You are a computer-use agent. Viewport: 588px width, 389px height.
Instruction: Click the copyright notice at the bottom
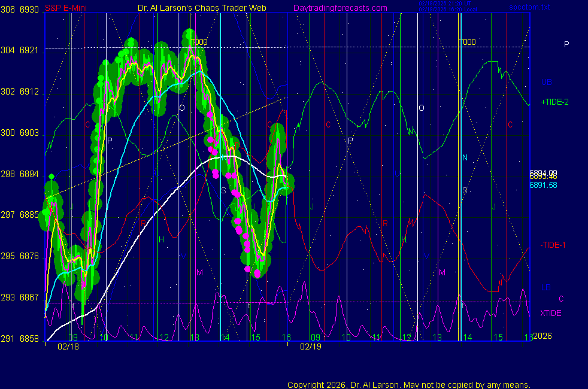coord(409,384)
